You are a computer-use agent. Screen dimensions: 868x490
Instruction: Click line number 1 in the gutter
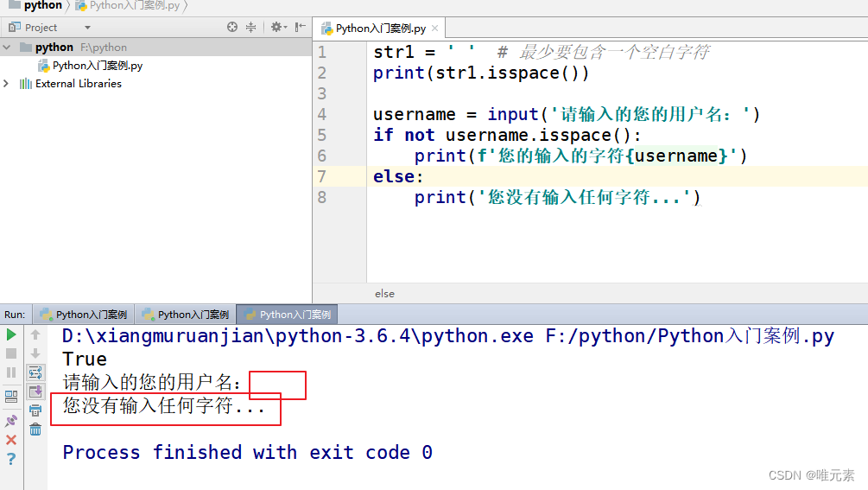pyautogui.click(x=322, y=52)
